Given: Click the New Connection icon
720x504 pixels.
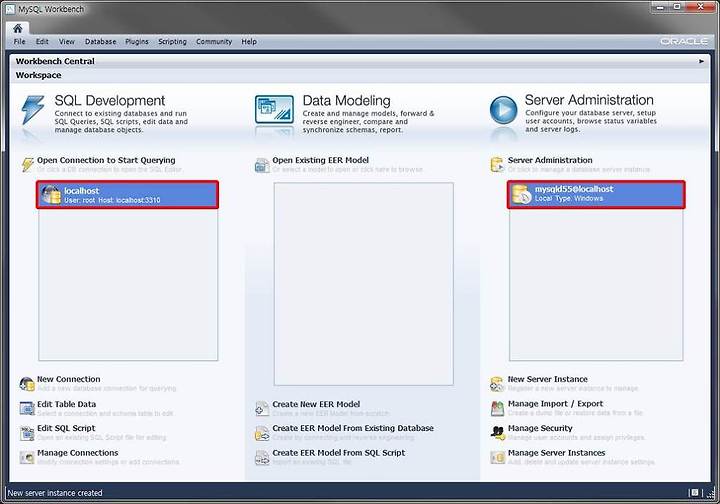Looking at the screenshot, I should point(27,384).
